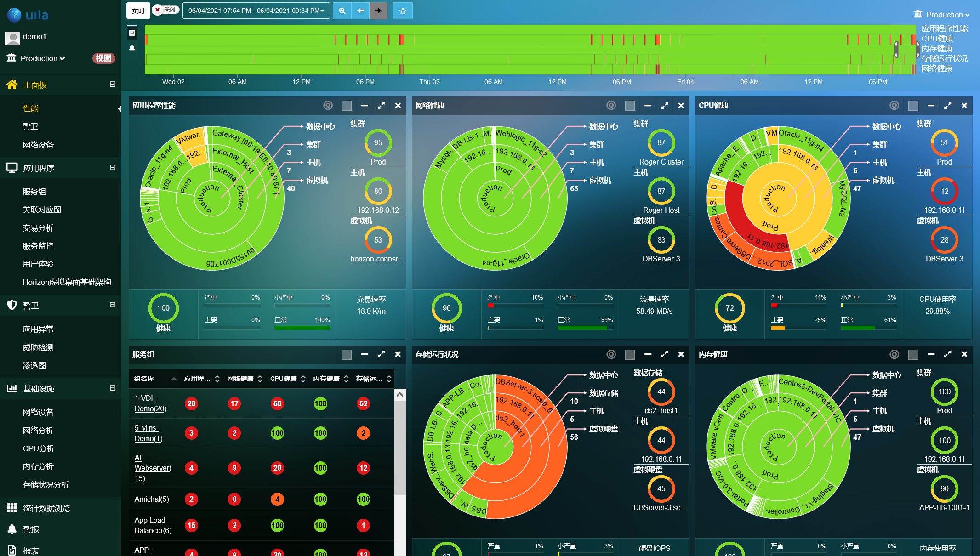980x556 pixels.
Task: Click gray square icon in 存储运行状况 header
Action: click(630, 354)
